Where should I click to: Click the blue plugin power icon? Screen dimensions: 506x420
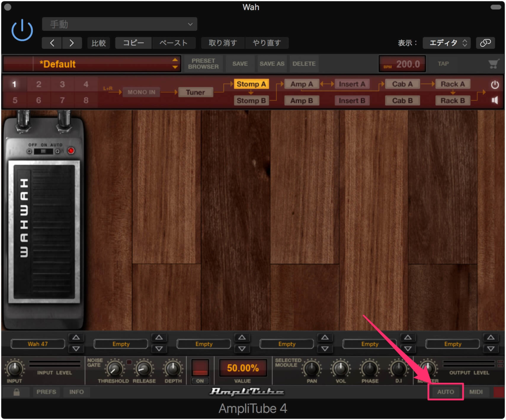click(x=22, y=30)
